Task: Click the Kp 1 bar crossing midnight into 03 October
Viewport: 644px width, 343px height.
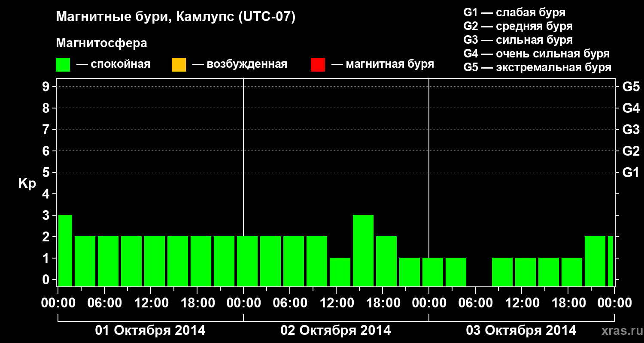Action: 433,272
